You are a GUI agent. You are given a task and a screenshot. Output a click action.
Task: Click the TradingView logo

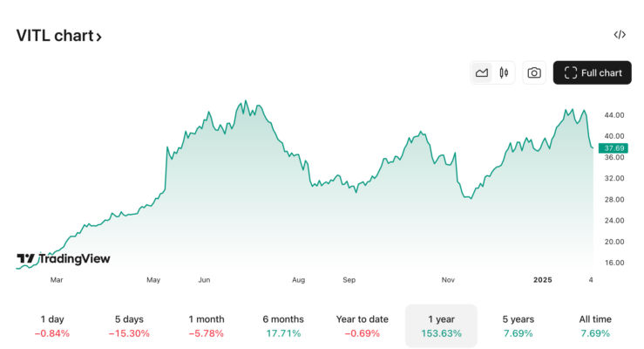[x=64, y=258]
